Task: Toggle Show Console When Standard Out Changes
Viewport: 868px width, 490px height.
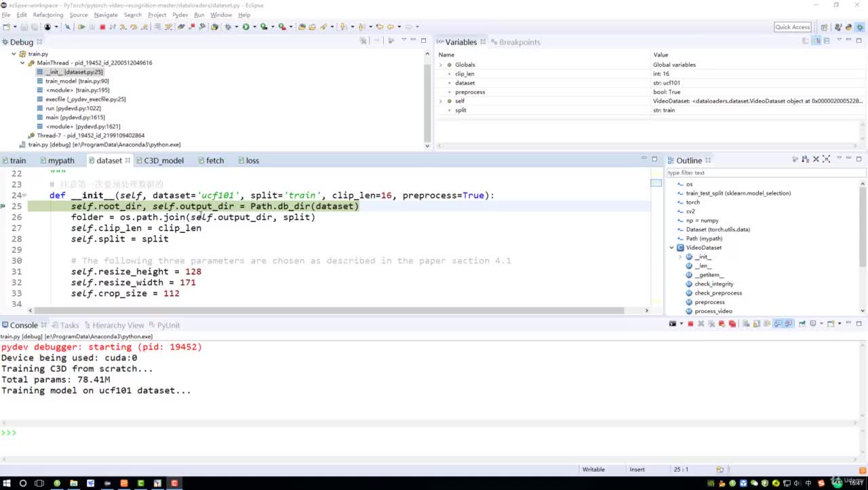Action: (x=778, y=324)
